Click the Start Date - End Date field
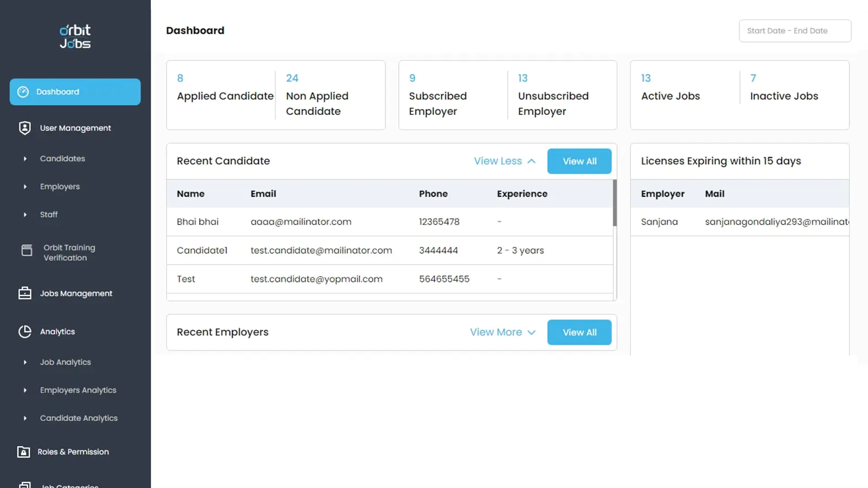This screenshot has height=488, width=868. (x=795, y=31)
